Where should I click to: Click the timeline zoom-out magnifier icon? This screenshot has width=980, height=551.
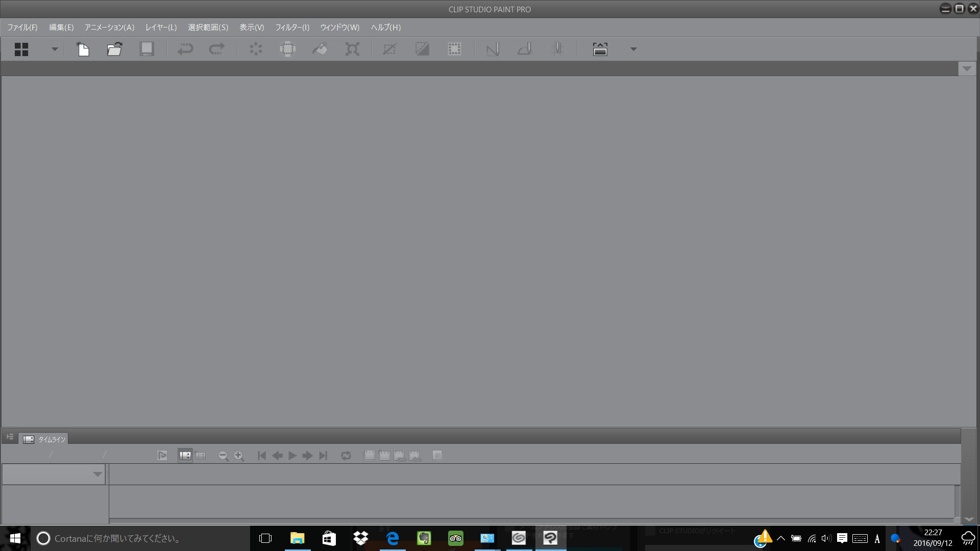tap(223, 456)
